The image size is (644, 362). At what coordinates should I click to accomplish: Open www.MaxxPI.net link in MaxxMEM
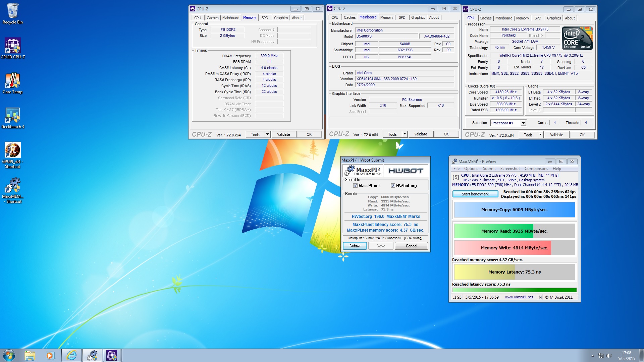pos(519,297)
